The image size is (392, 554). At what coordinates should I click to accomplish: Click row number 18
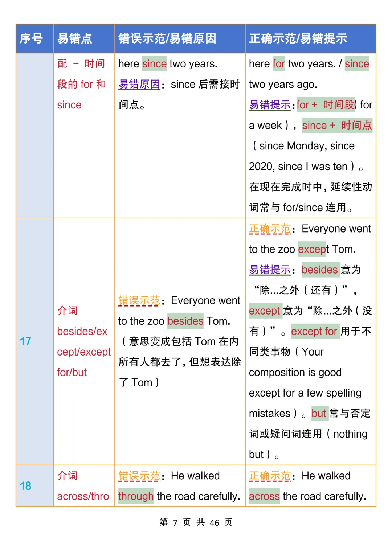pyautogui.click(x=25, y=486)
